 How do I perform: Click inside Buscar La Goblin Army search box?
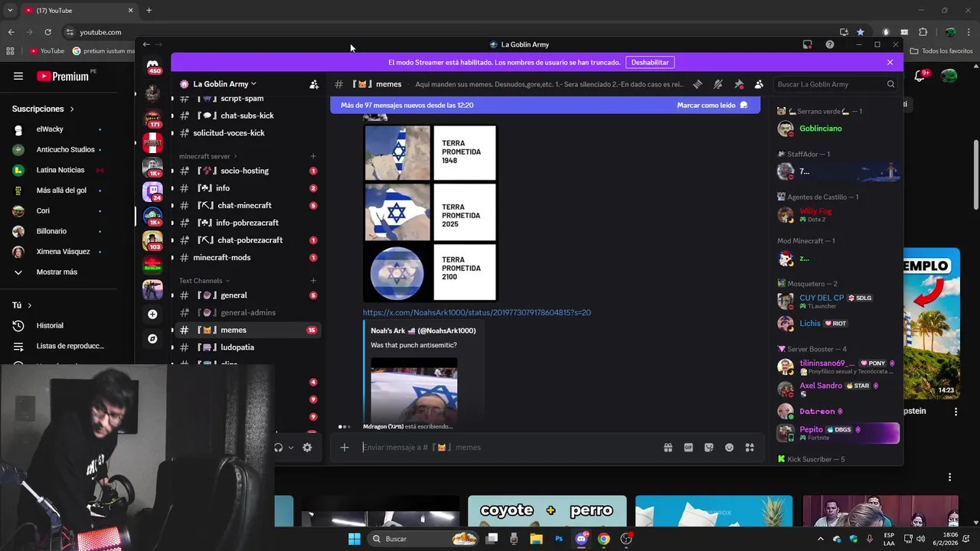coord(835,84)
